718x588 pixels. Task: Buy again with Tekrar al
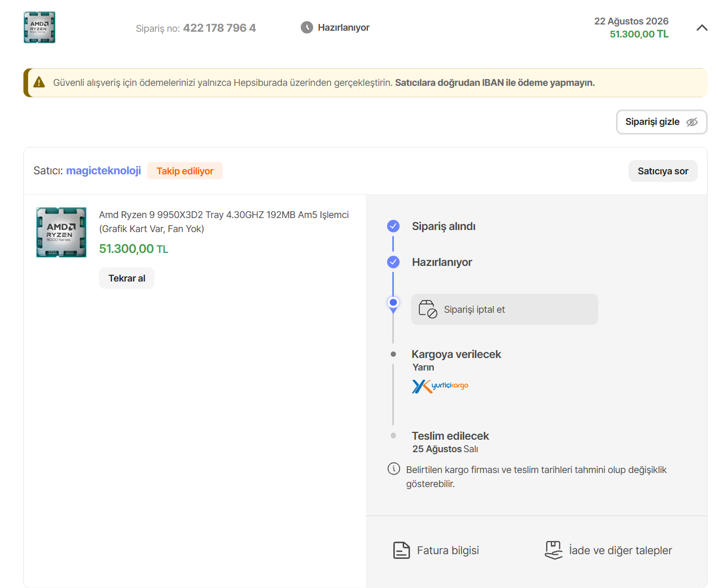click(x=127, y=278)
